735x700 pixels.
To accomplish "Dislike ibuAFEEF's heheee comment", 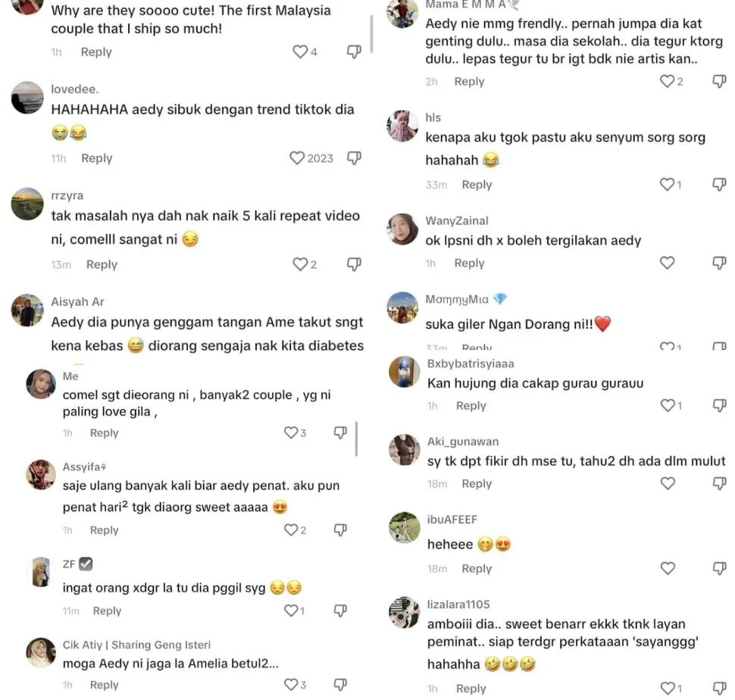I will click(719, 568).
